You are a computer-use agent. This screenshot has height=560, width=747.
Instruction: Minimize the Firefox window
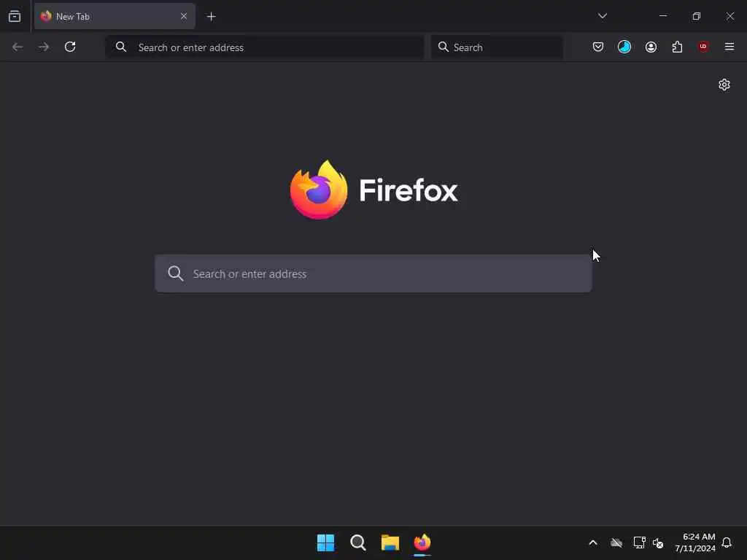coord(663,16)
